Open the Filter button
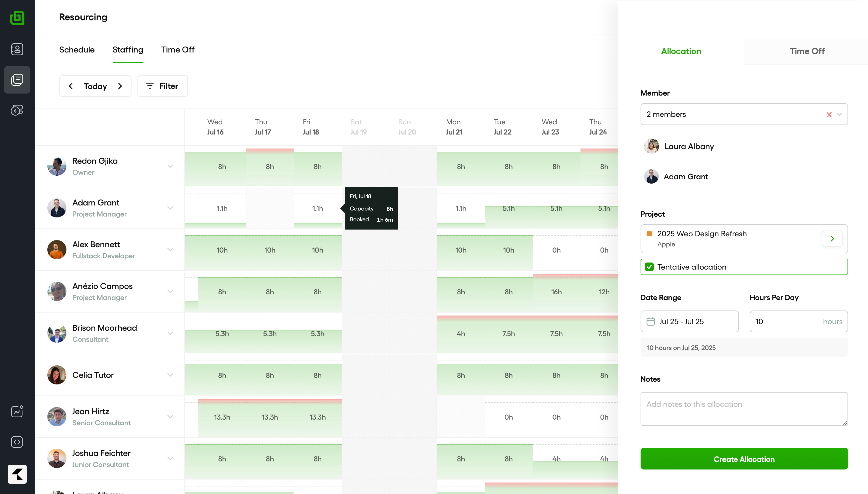 [162, 86]
